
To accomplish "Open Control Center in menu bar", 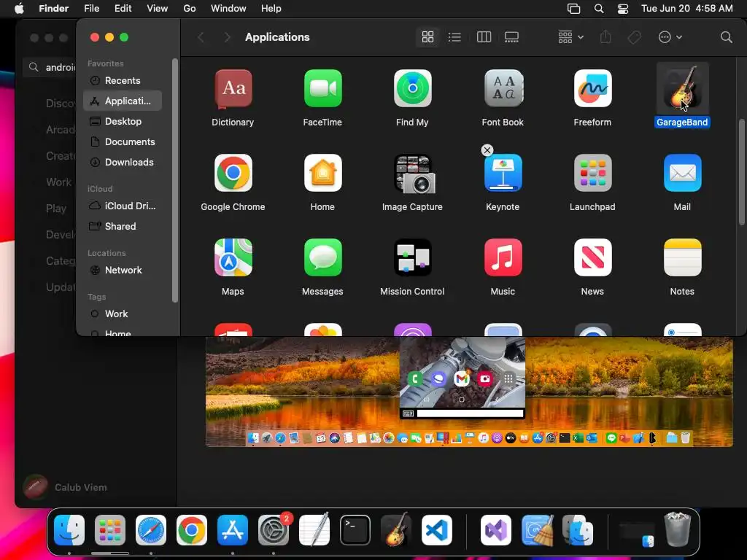I will [x=623, y=9].
